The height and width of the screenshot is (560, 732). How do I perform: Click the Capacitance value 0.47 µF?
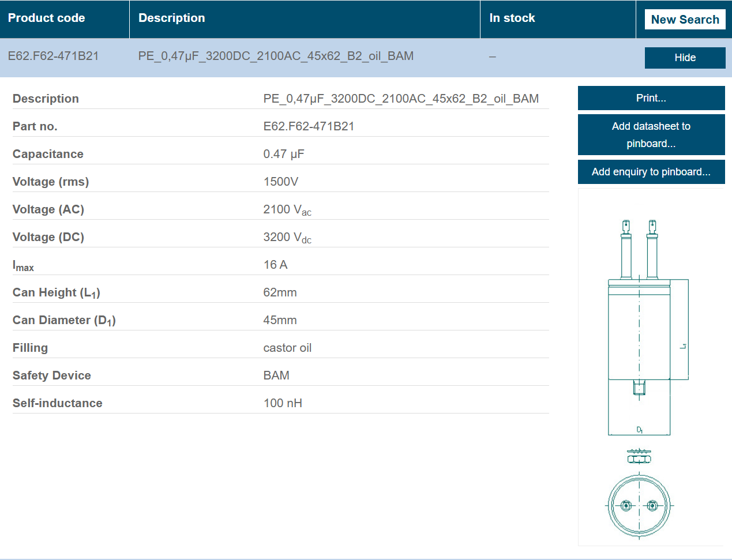coord(283,153)
